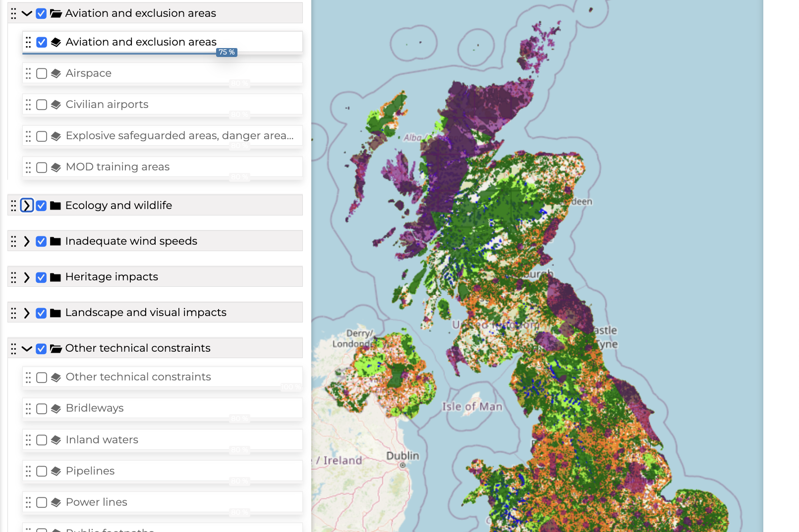The image size is (799, 532).
Task: Click the layer stack icon beside Airspace
Action: pyautogui.click(x=56, y=73)
